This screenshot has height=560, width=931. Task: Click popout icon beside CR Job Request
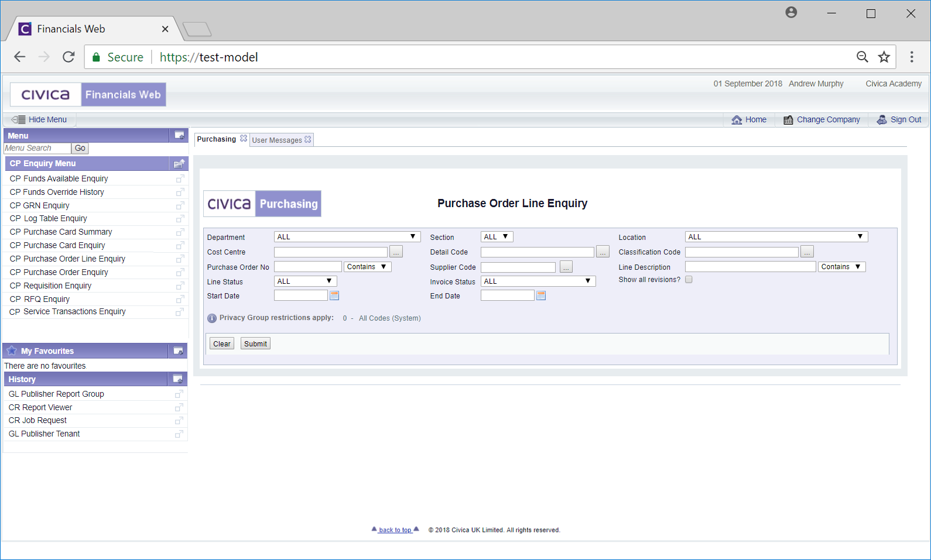pos(179,420)
